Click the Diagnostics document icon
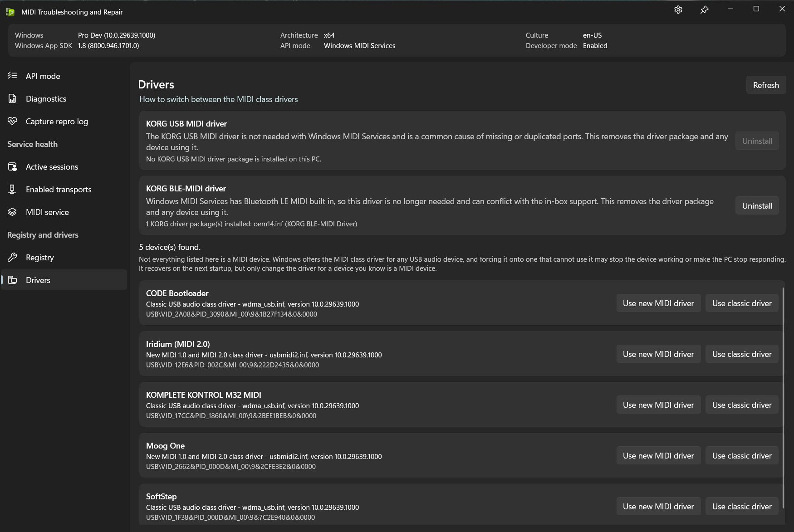This screenshot has width=794, height=532. (x=12, y=98)
